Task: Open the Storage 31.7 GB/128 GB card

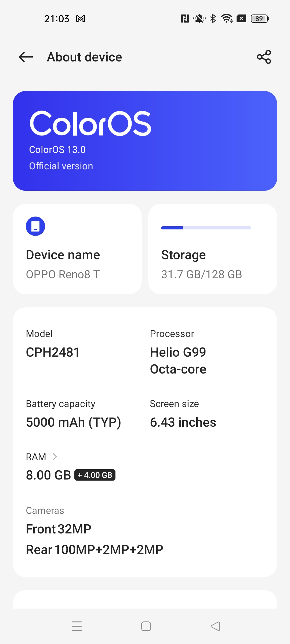Action: (213, 249)
